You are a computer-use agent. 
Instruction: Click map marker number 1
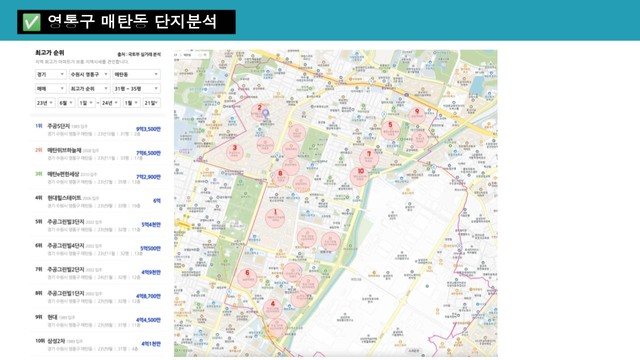(x=275, y=218)
